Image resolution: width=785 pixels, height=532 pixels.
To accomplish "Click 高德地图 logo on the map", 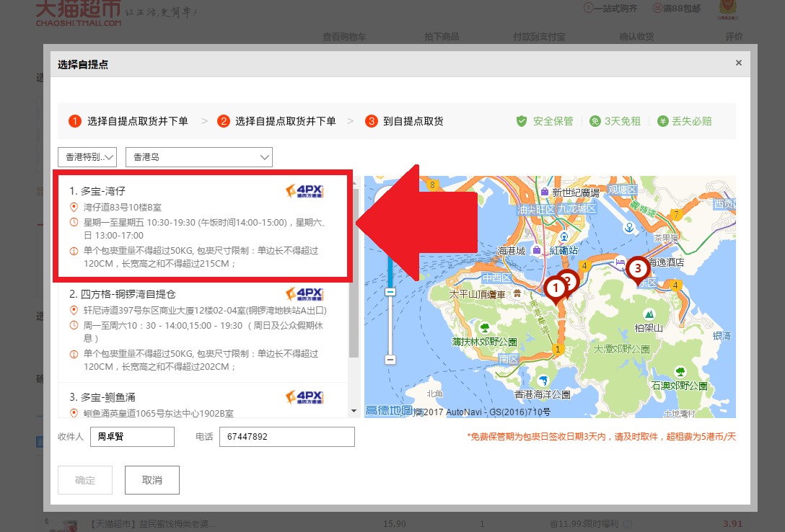I will 390,410.
